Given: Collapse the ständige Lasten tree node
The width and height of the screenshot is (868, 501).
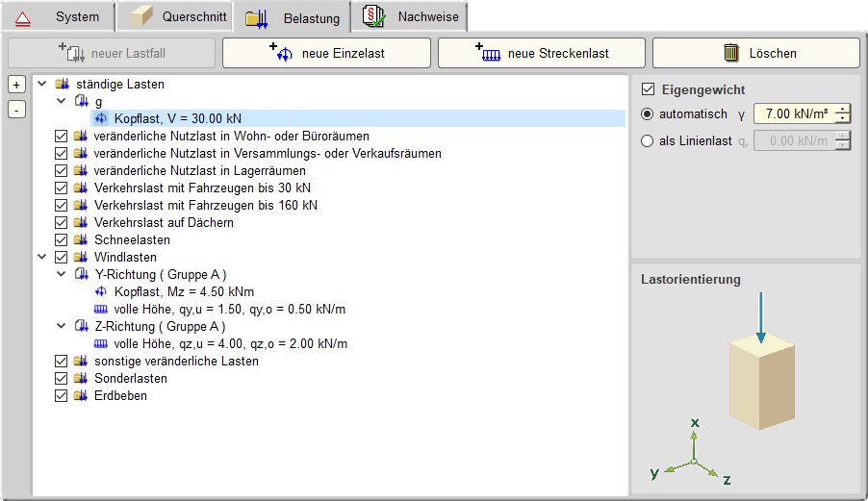Looking at the screenshot, I should 41,84.
